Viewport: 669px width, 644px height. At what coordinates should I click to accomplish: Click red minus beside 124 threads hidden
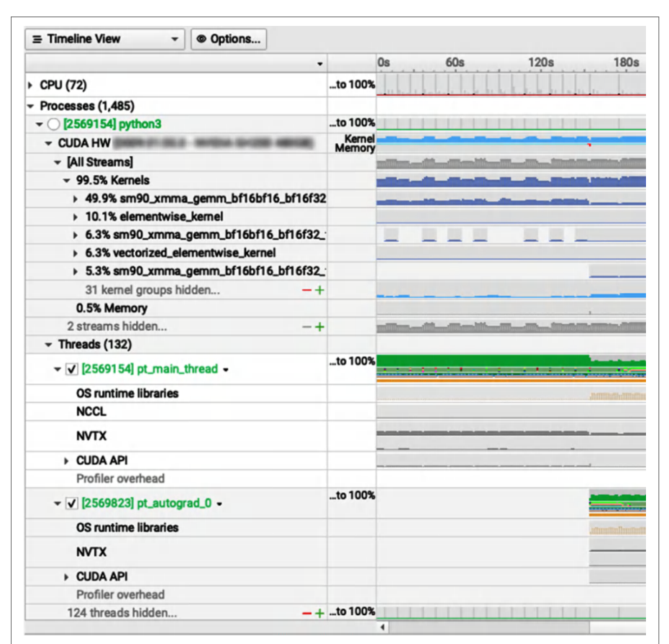[x=306, y=614]
